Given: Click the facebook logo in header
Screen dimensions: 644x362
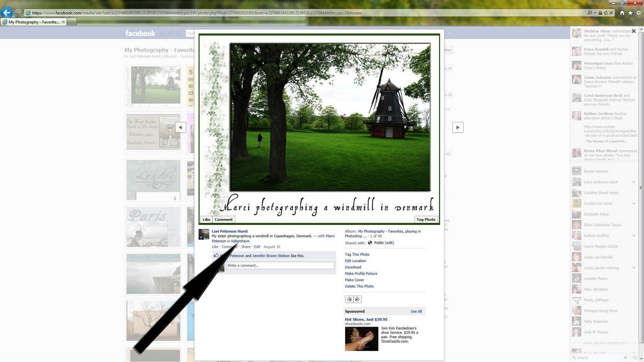Looking at the screenshot, I should (x=140, y=33).
